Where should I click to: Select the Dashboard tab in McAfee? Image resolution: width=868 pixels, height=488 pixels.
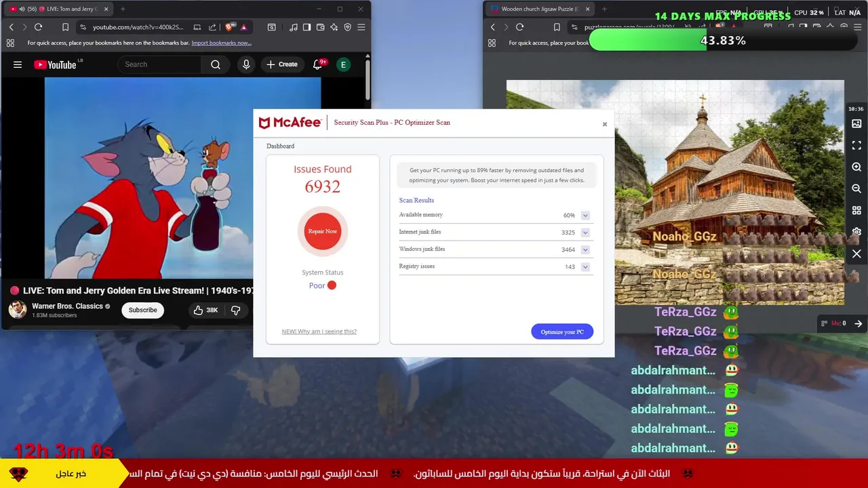280,146
